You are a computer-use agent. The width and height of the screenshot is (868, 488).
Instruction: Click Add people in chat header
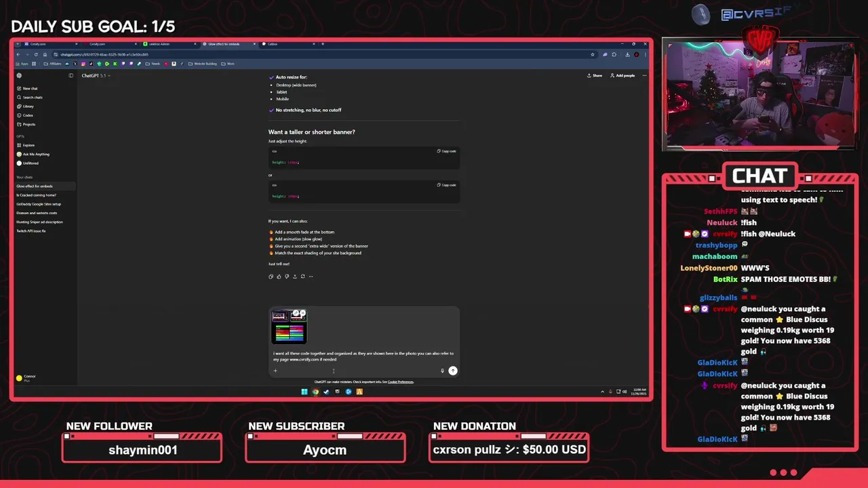tap(623, 75)
